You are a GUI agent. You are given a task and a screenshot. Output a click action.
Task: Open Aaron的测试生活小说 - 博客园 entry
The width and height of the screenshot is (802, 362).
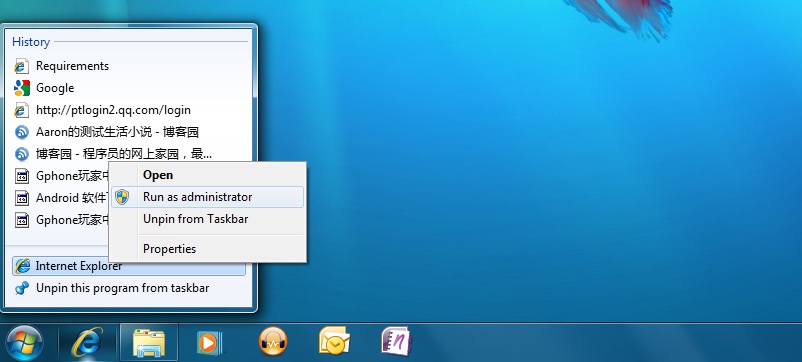[x=130, y=132]
